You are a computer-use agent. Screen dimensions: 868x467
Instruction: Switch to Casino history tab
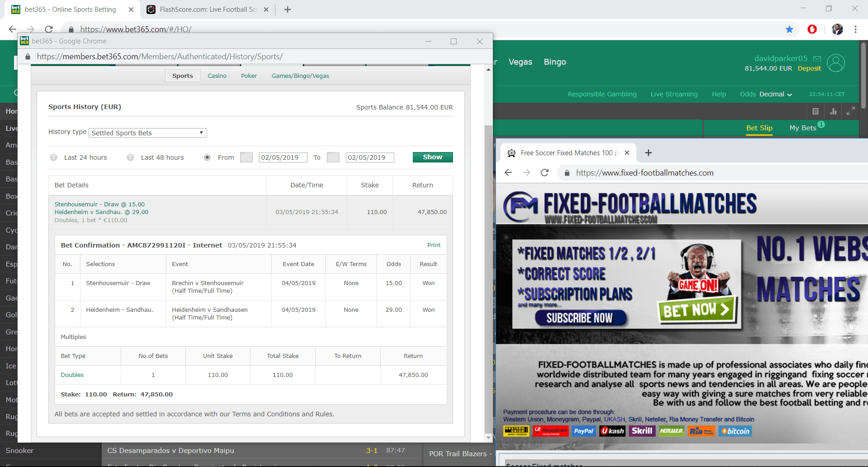(217, 76)
